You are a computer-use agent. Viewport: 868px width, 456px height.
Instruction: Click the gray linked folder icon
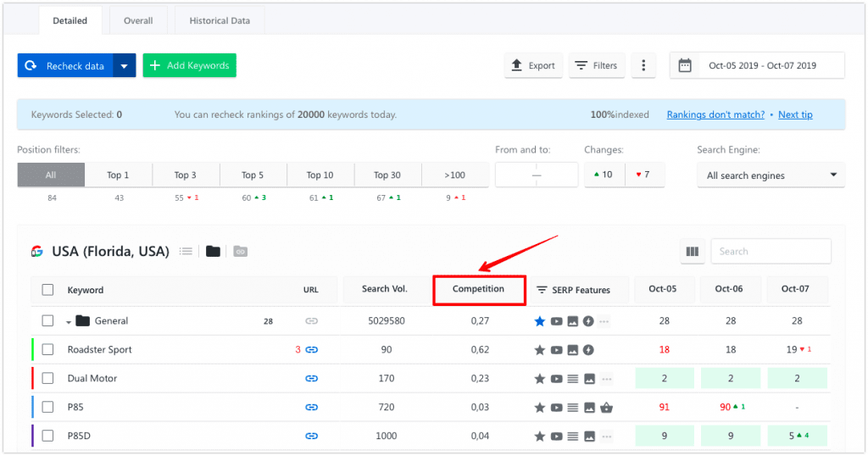[240, 251]
